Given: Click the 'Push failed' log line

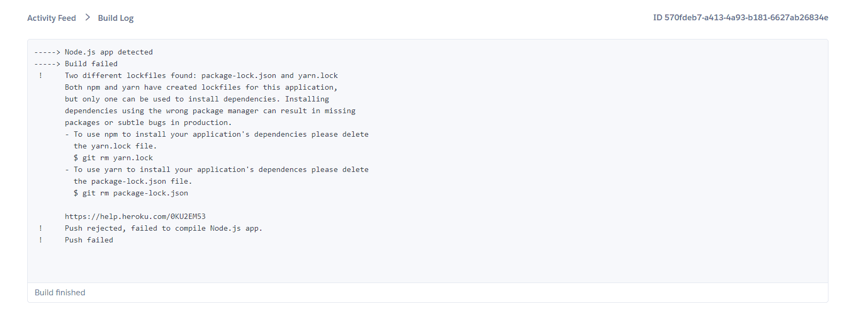Looking at the screenshot, I should (x=89, y=240).
